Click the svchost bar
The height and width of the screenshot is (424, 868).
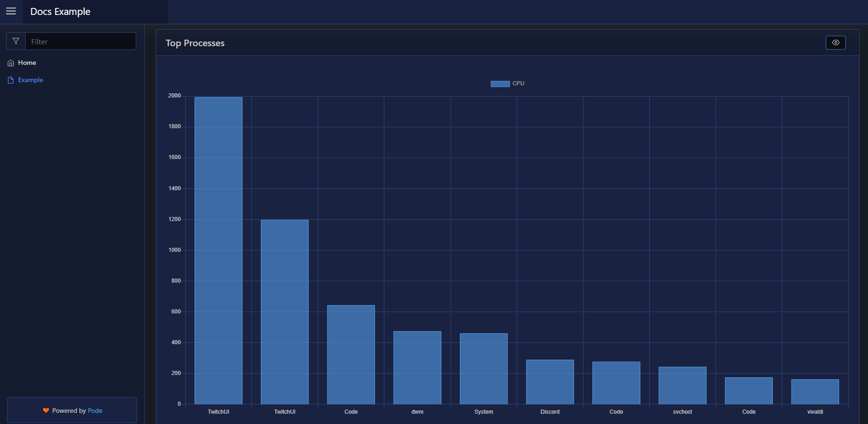(x=682, y=385)
